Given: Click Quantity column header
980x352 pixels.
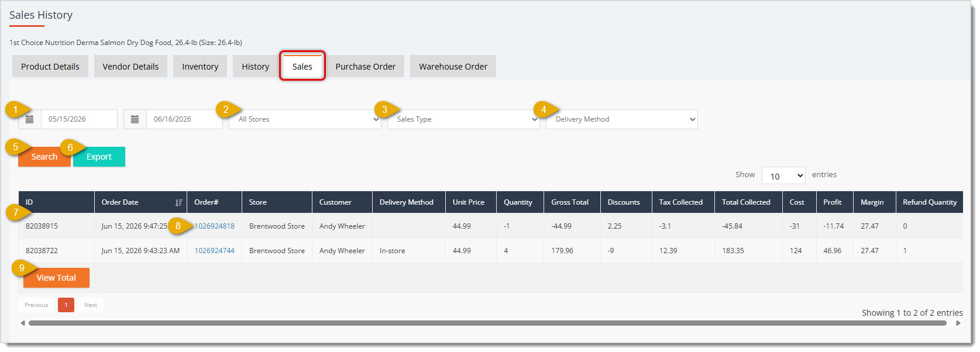Looking at the screenshot, I should coord(520,202).
